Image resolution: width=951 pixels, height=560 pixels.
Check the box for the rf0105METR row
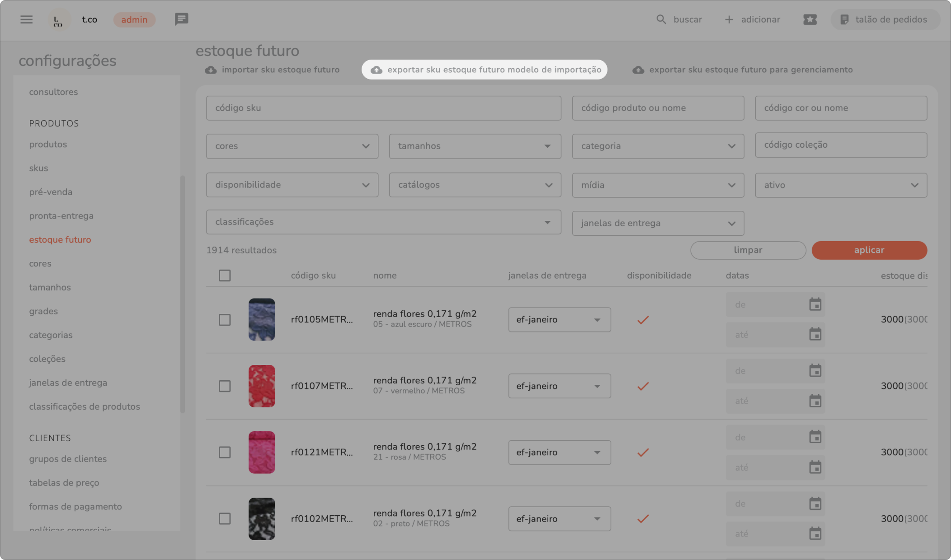coord(225,320)
